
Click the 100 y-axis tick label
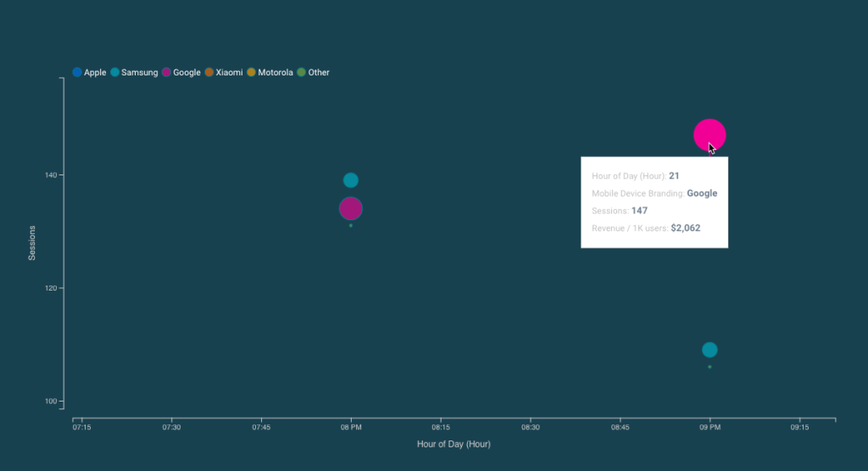point(51,402)
